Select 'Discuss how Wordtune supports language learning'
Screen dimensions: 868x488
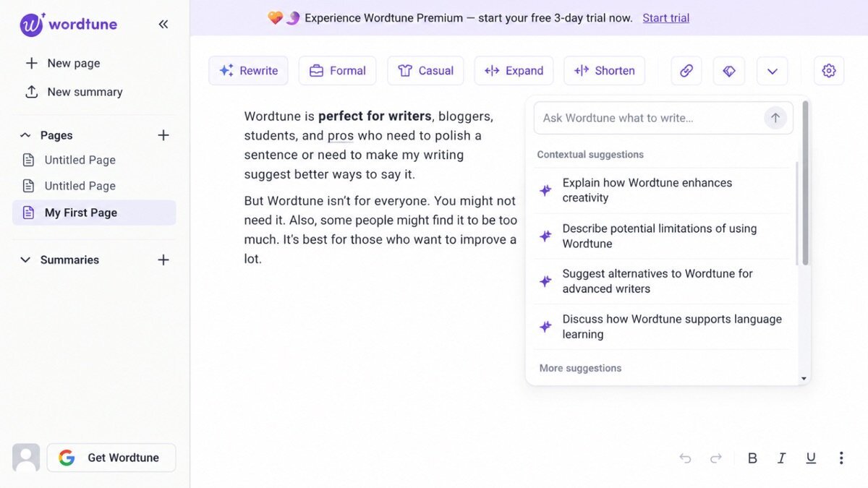tap(662, 327)
